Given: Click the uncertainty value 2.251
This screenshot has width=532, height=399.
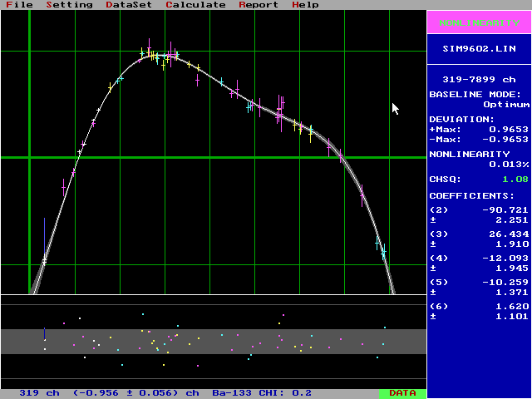Looking at the screenshot, I should pyautogui.click(x=512, y=219).
